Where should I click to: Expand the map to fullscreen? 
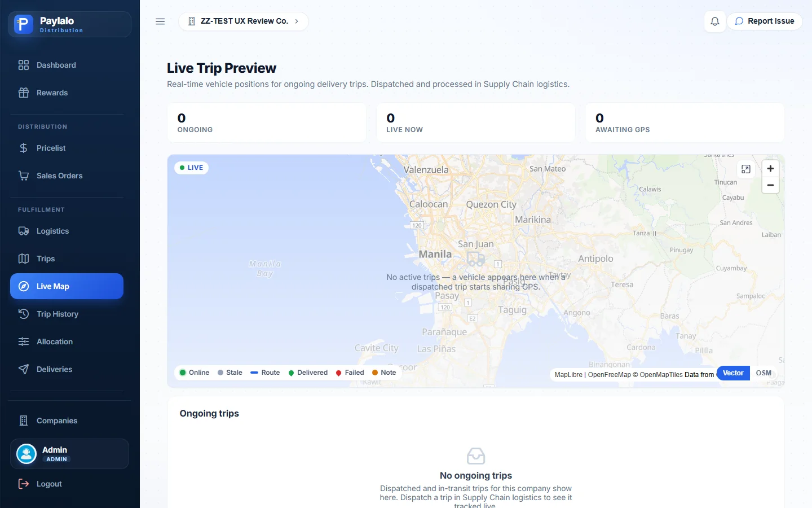tap(746, 169)
